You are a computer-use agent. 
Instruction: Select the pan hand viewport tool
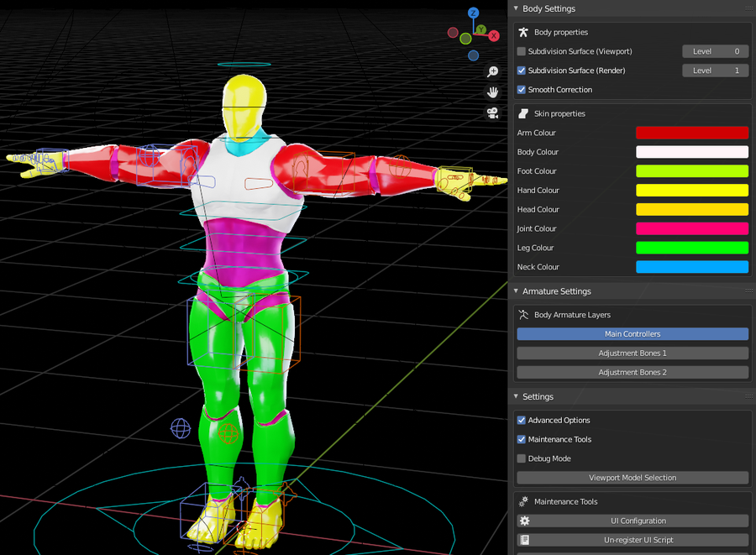click(x=492, y=92)
